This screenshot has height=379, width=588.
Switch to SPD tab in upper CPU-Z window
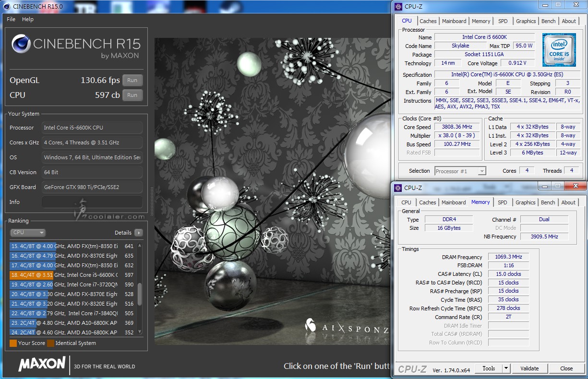[x=503, y=21]
